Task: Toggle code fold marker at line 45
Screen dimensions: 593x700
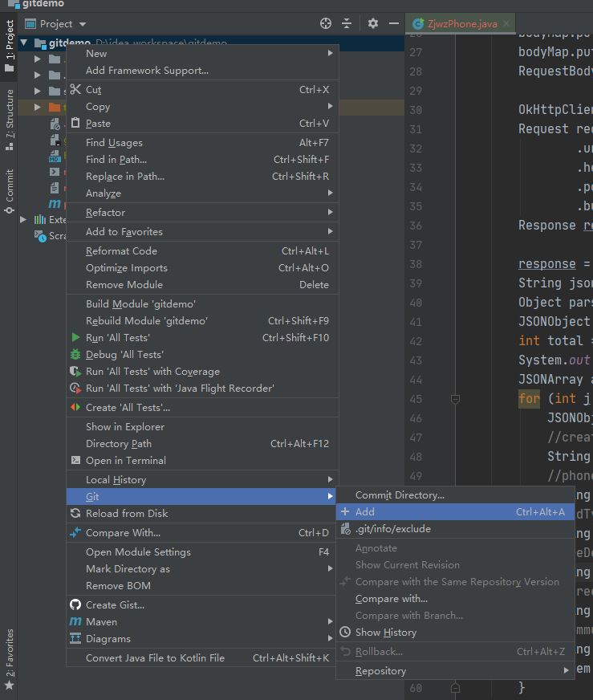Action: click(x=455, y=399)
